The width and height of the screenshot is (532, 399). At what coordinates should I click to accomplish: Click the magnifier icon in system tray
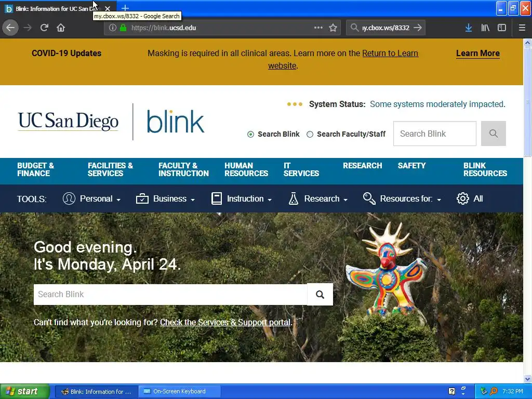point(494,391)
